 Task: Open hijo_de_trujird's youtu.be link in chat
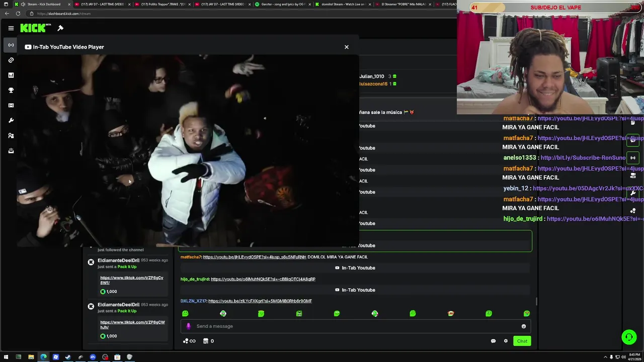[263, 279]
